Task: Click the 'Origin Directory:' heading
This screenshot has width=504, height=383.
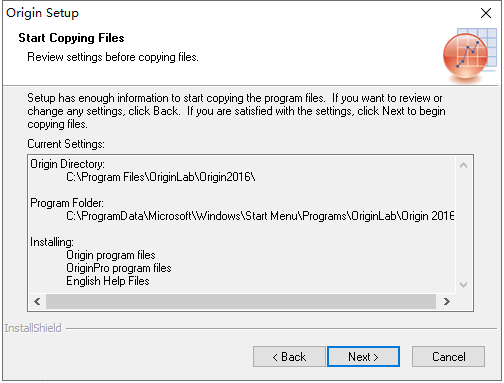Action: click(x=67, y=164)
